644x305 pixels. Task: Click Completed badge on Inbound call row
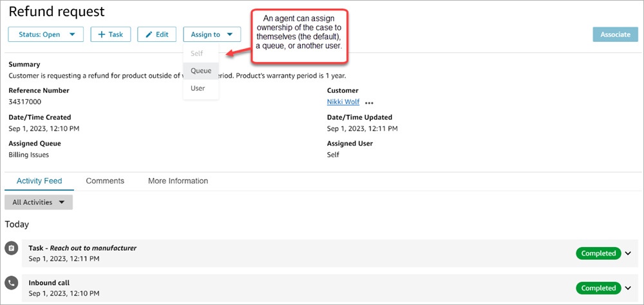pos(598,288)
